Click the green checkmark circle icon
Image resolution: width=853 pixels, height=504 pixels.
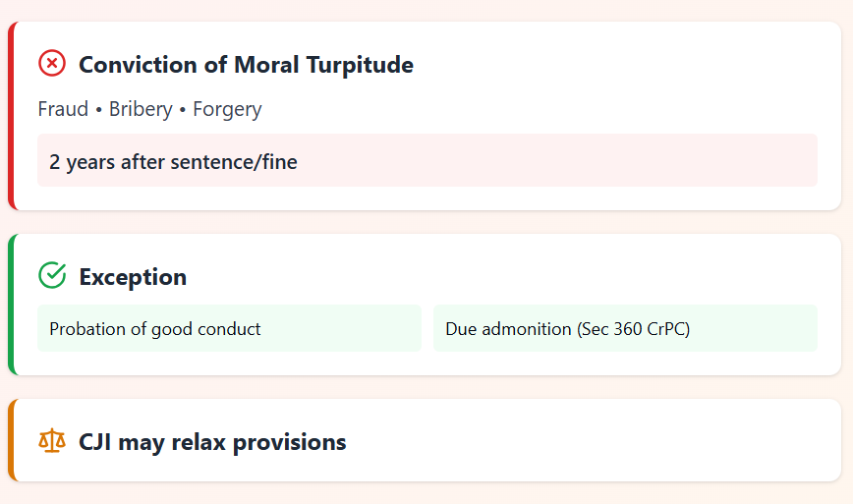(x=52, y=276)
